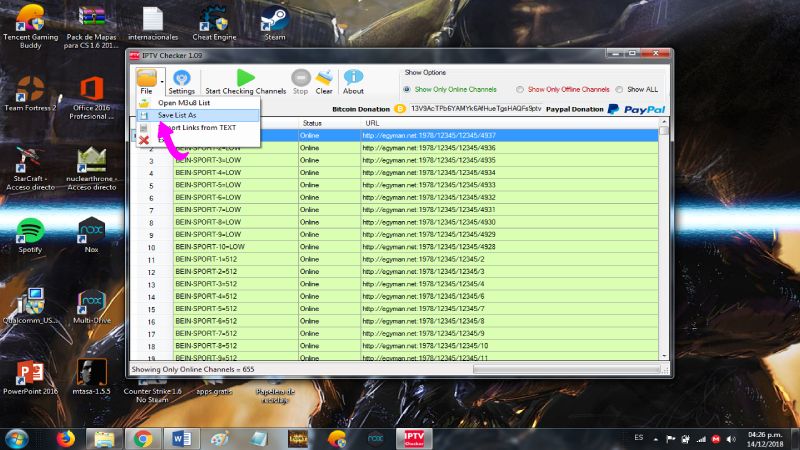Image resolution: width=800 pixels, height=450 pixels.
Task: Choose Open M3u8 List menu entry
Action: pos(198,103)
